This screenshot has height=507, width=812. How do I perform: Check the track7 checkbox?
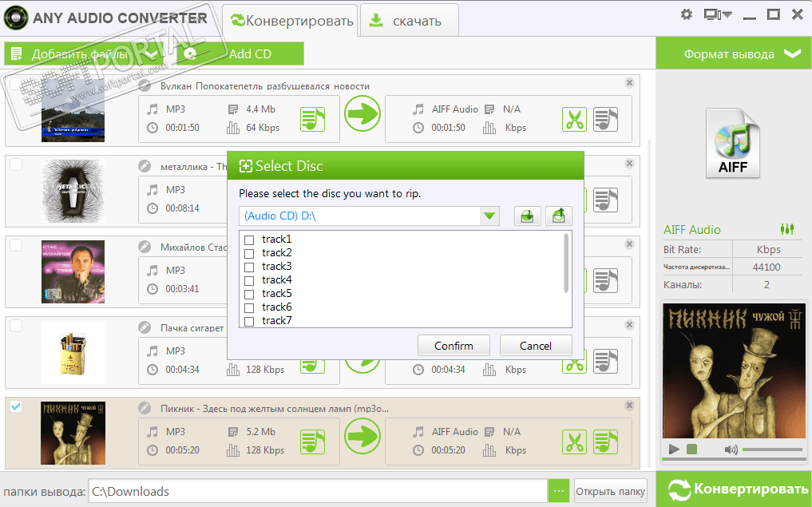click(249, 321)
